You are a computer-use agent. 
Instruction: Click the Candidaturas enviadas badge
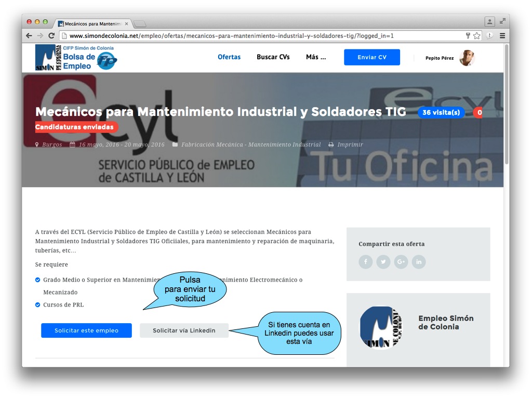pos(77,127)
